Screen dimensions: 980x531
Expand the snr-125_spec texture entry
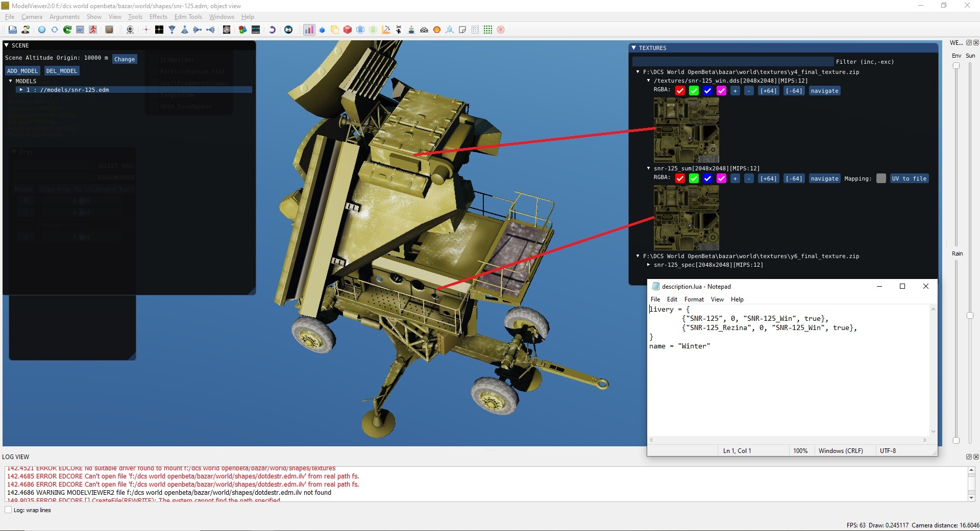tap(649, 265)
